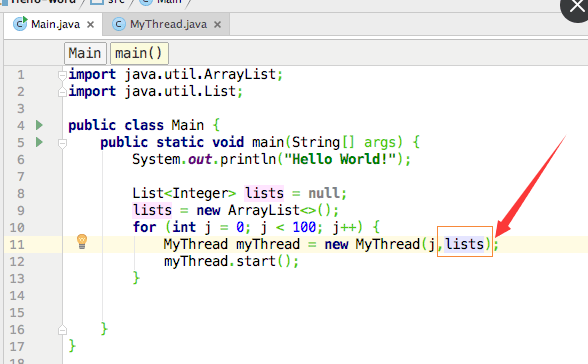588x364 pixels.
Task: Click the fold marker beside line 2
Action: [62, 92]
